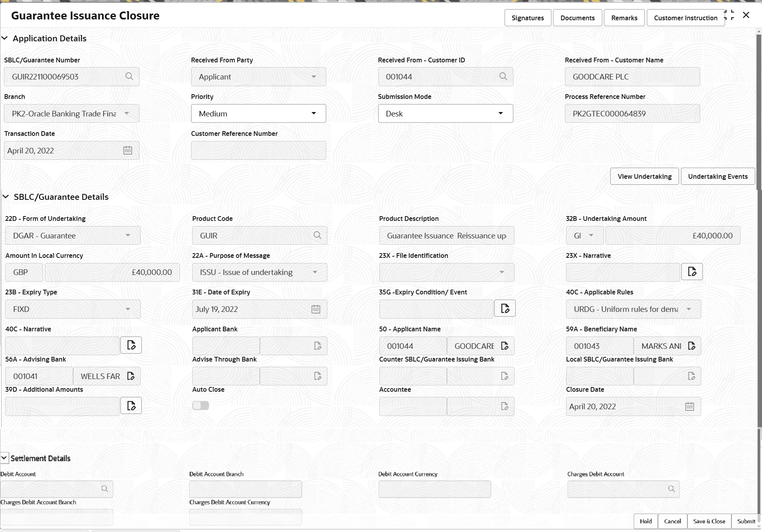Open 40C Applicable Rules dropdown
Image resolution: width=762 pixels, height=532 pixels.
coord(633,309)
